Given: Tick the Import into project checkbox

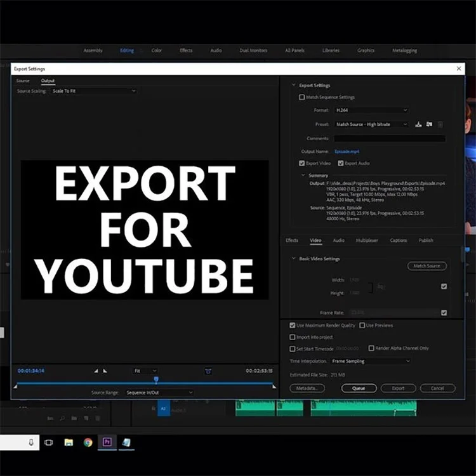Looking at the screenshot, I should 293,337.
